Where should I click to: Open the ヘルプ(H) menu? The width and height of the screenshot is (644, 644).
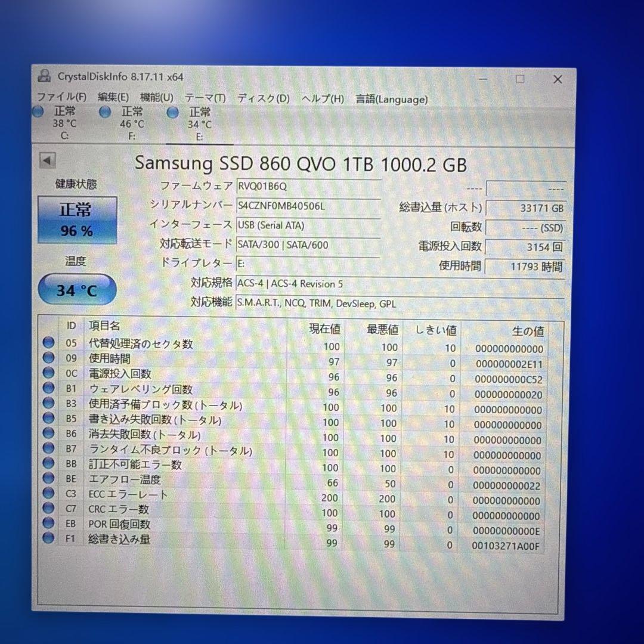click(323, 99)
